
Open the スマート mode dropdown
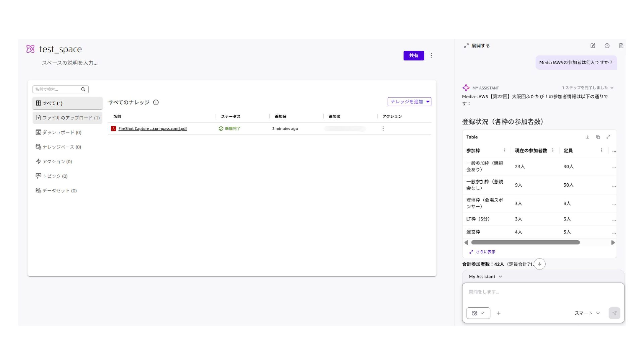pos(587,313)
